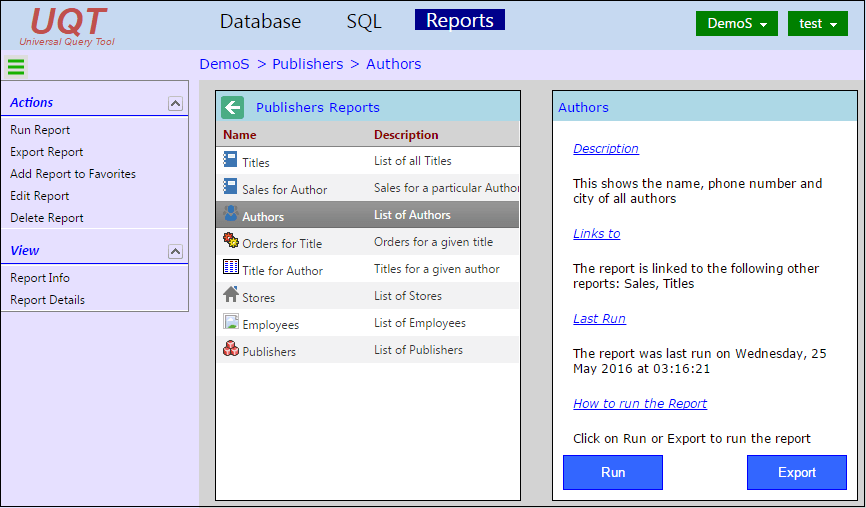The image size is (866, 508).
Task: Select the 'Employees' report name
Action: (271, 325)
